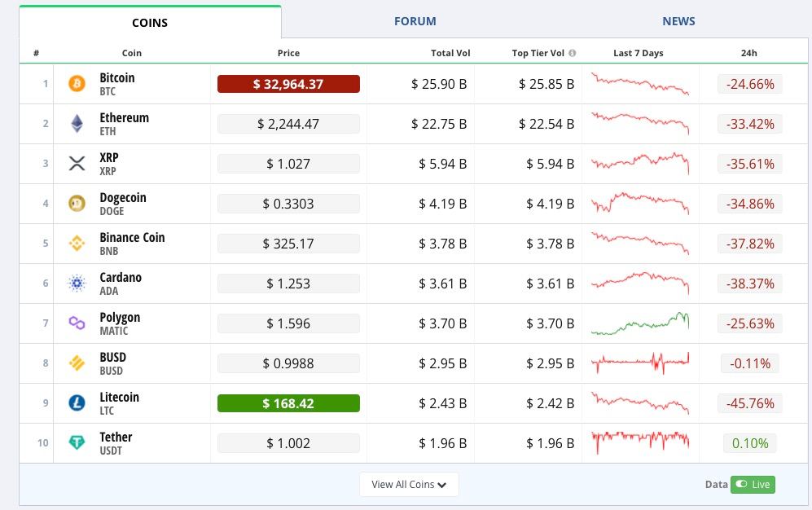Sort by the Price column header
This screenshot has width=812, height=510.
pos(288,53)
